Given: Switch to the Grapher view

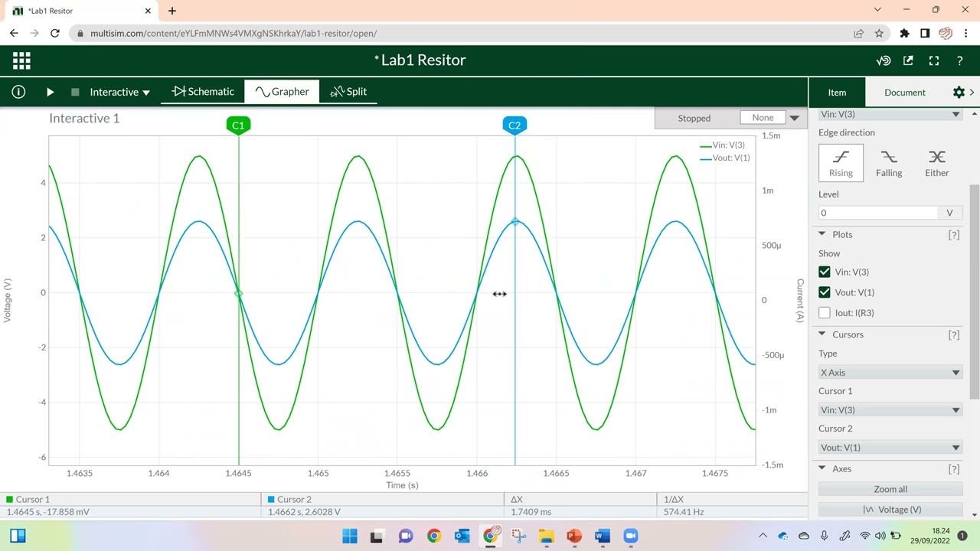Looking at the screenshot, I should [x=282, y=91].
